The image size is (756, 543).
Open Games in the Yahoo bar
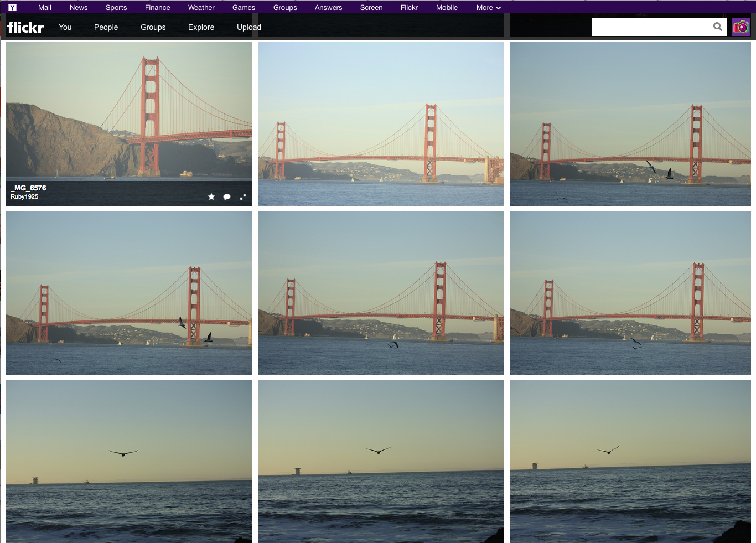point(244,8)
